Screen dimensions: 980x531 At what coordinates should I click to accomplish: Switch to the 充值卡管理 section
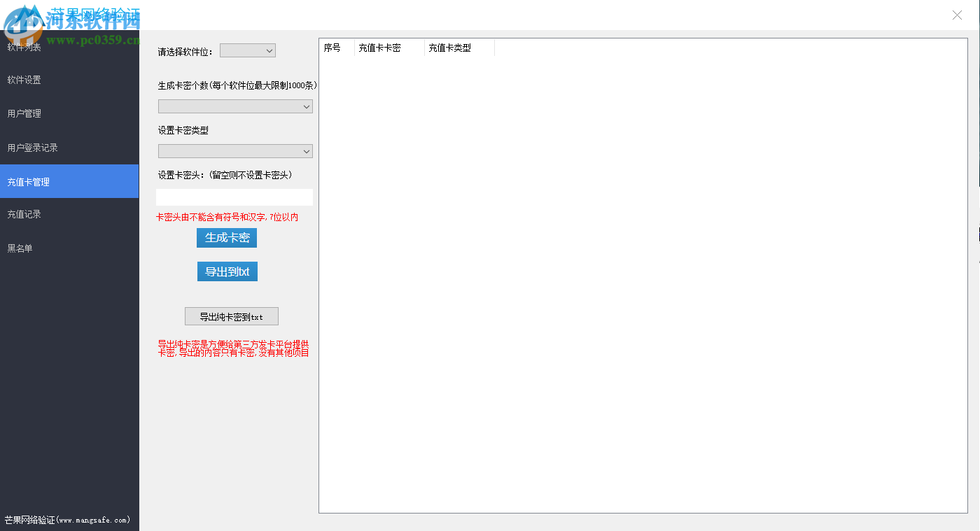(x=28, y=181)
